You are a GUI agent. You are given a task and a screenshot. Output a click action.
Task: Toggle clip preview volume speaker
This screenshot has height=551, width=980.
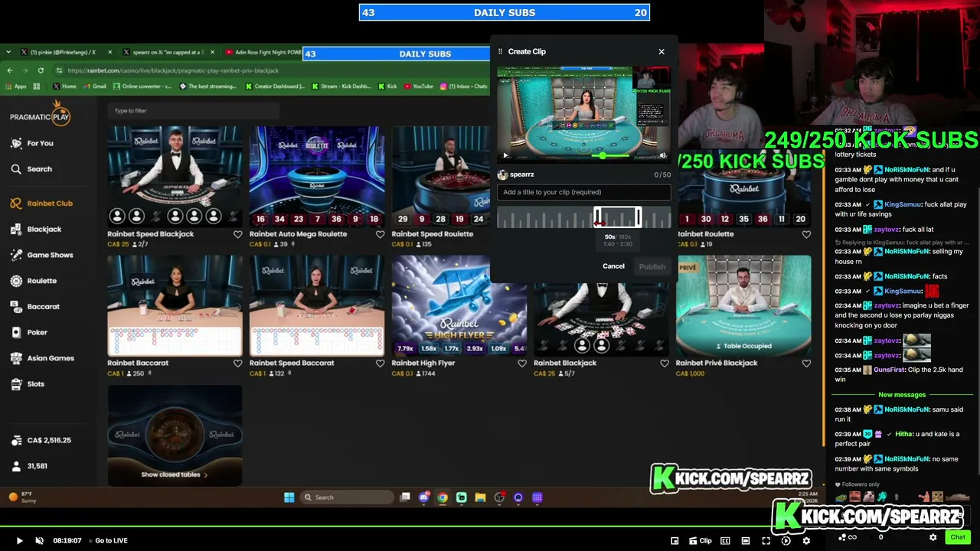tap(663, 155)
